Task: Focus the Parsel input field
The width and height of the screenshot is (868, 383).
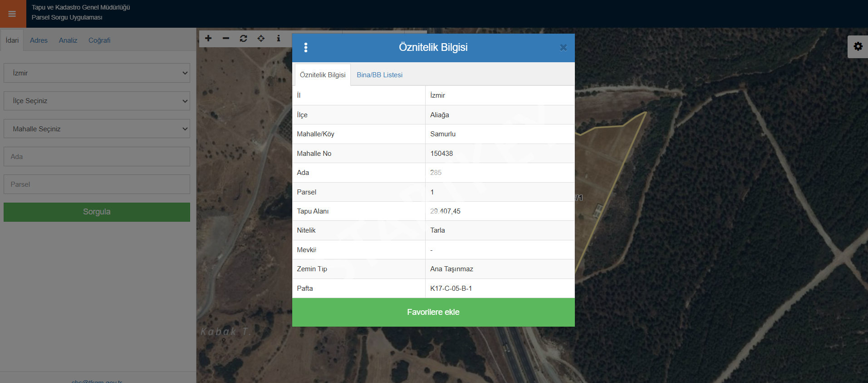Action: [x=97, y=184]
